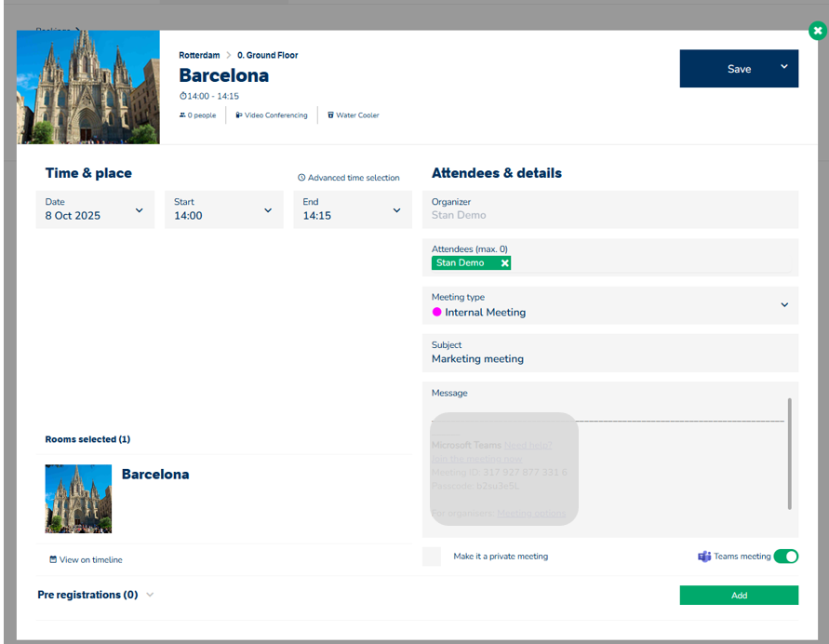
Task: Turn off the Teams meeting toggle
Action: [x=785, y=557]
